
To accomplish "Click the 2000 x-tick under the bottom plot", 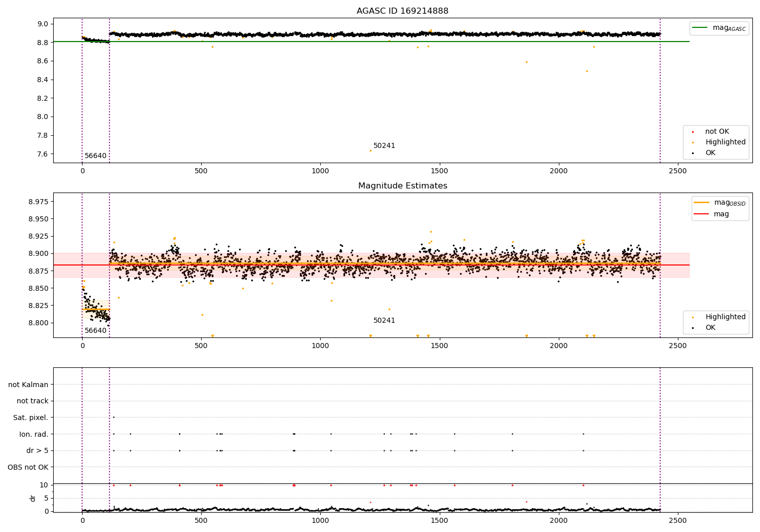I will (x=559, y=520).
